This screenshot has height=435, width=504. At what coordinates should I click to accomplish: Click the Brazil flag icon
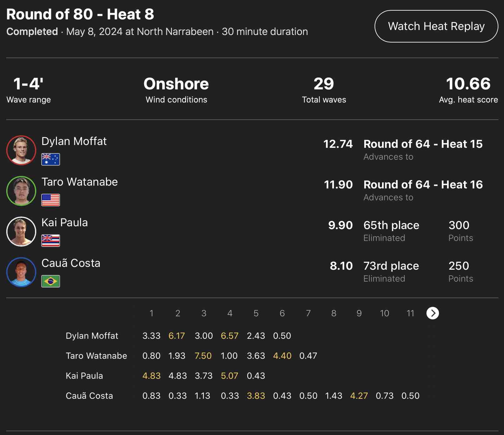(51, 281)
